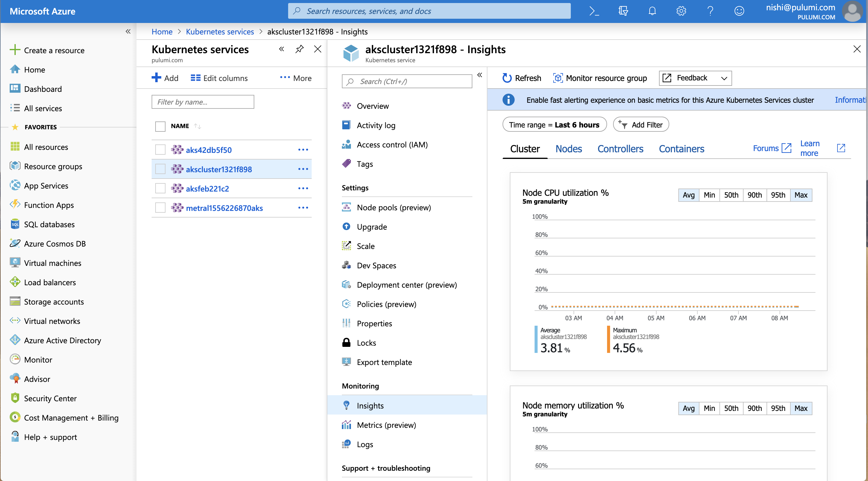The height and width of the screenshot is (481, 868).
Task: Open the notifications bell
Action: click(x=652, y=11)
